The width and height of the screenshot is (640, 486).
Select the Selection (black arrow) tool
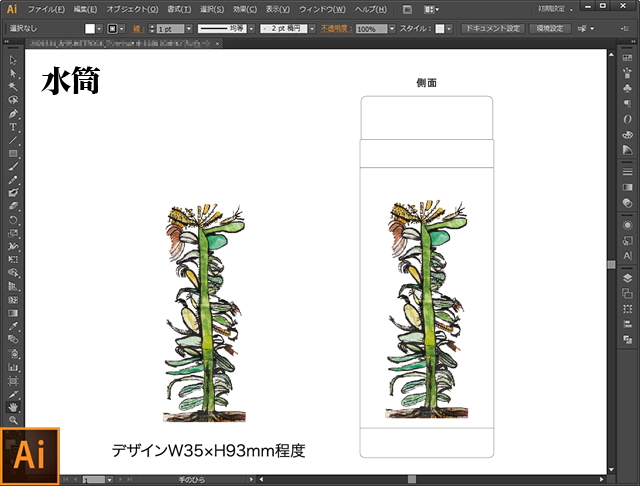13,60
